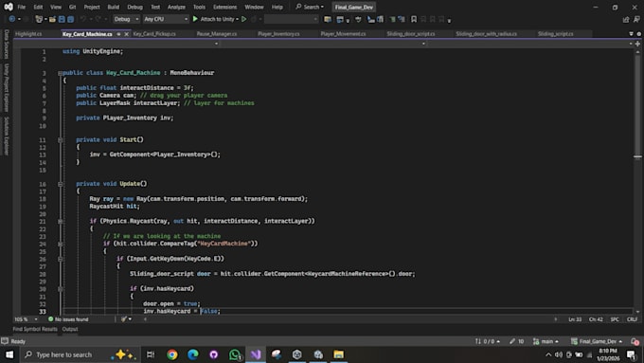This screenshot has height=363, width=644.
Task: Click the Search box in title bar
Action: click(x=310, y=7)
